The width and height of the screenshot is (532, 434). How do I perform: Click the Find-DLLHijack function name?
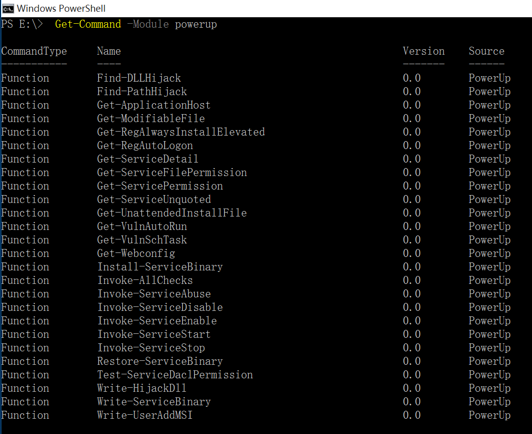(139, 78)
